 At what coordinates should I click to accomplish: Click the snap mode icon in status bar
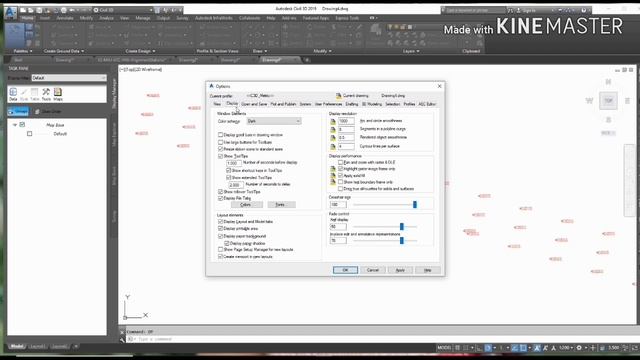[466, 348]
